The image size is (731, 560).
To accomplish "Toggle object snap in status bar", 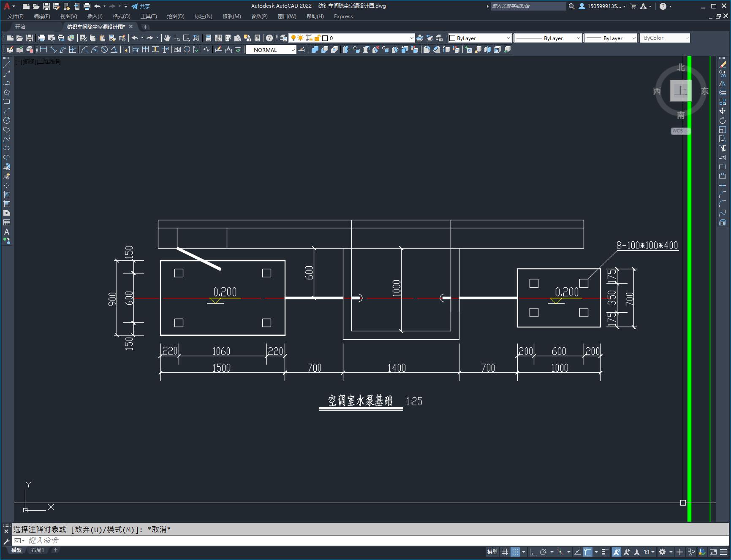I will tap(588, 552).
